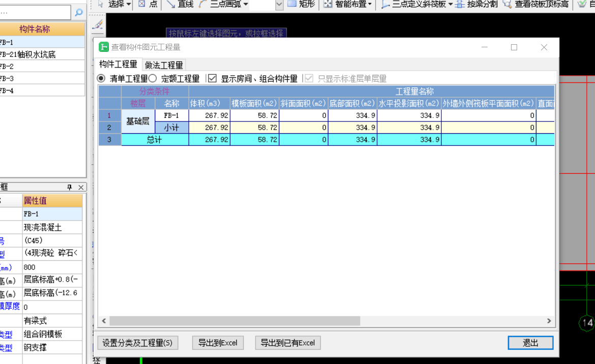Click the 小计 subtotal cell
The width and height of the screenshot is (595, 364).
[x=172, y=128]
